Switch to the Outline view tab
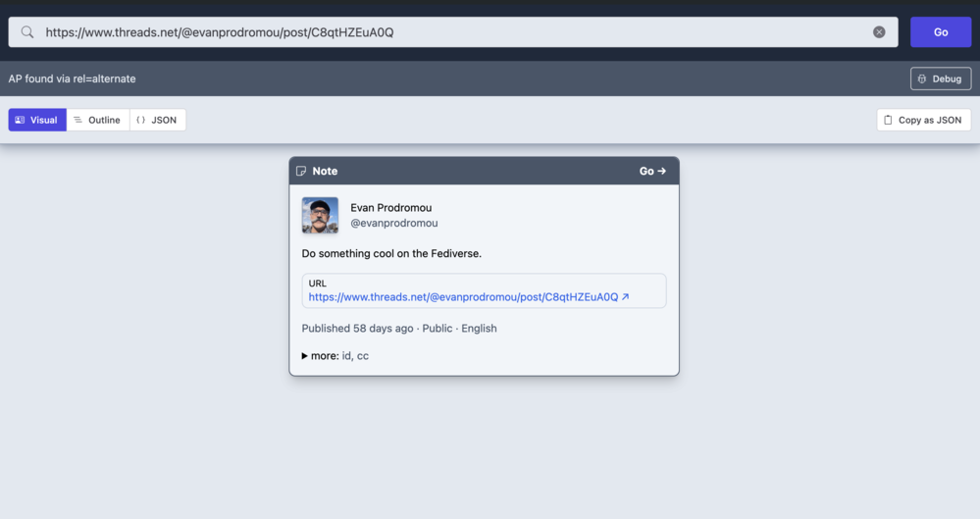980x519 pixels. [x=97, y=120]
